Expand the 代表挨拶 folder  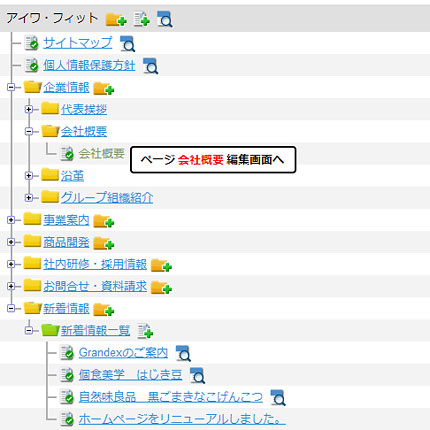click(29, 109)
